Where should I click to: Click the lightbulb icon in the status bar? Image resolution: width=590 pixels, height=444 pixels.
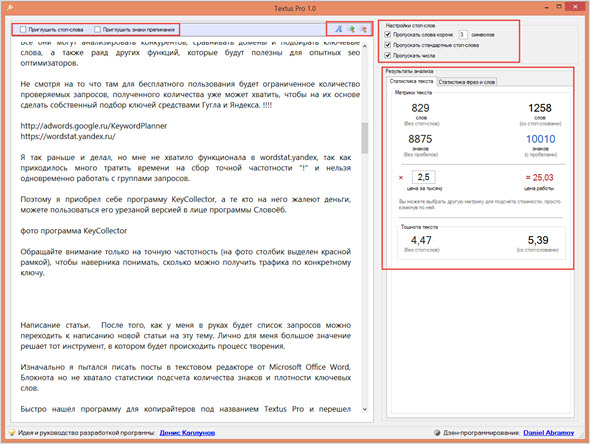(x=12, y=432)
